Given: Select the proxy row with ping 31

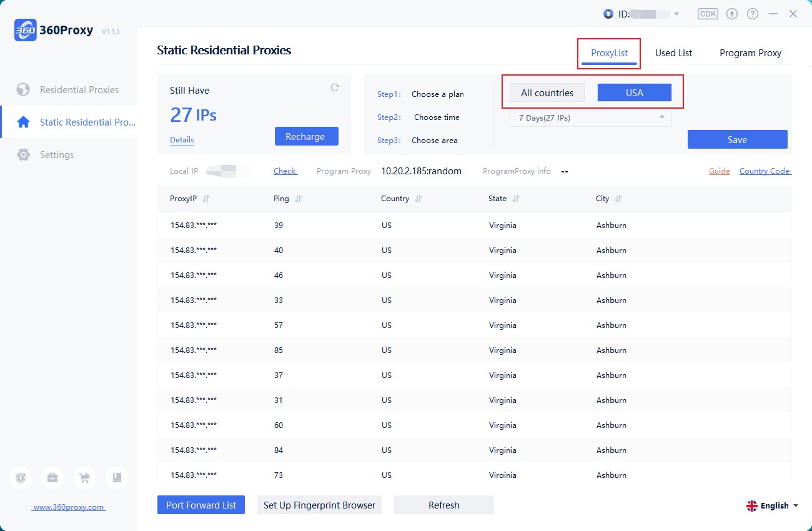Looking at the screenshot, I should click(475, 400).
